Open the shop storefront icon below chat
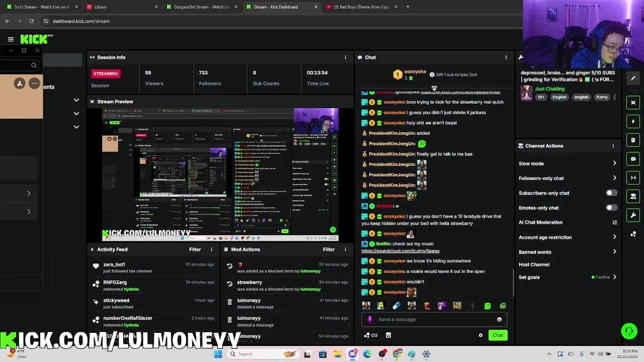Screen dimensions: 644x362 coord(388,335)
